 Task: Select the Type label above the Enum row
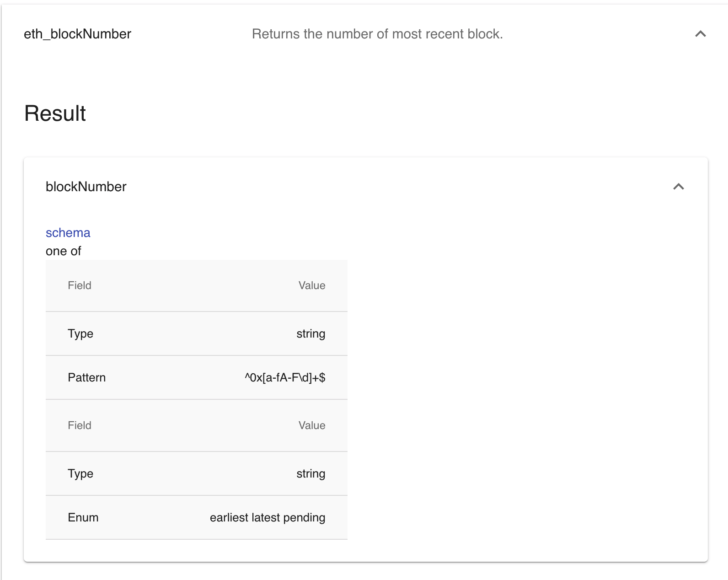80,474
